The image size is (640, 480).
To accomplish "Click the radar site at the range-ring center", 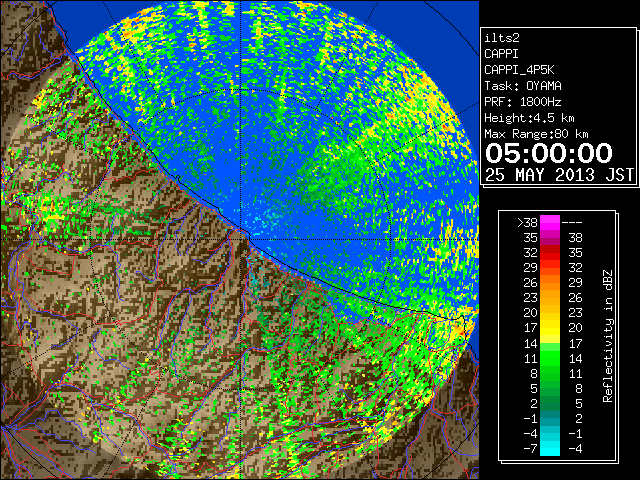I will click(241, 239).
